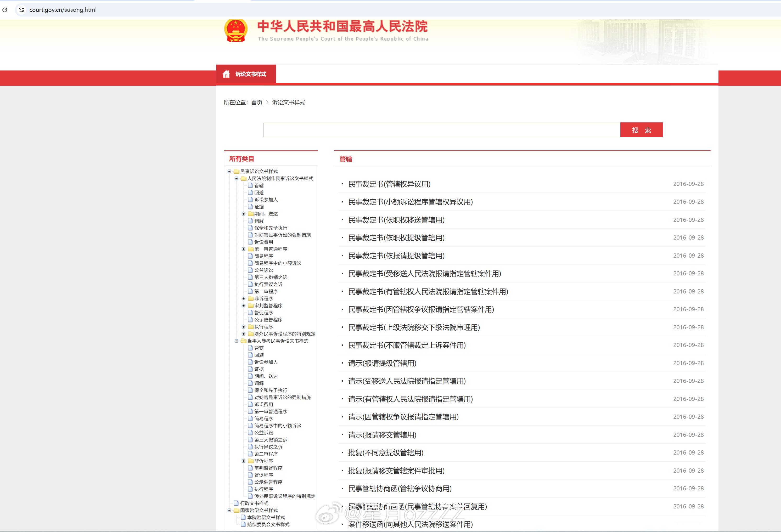
Task: Expand the 涉外民事诉讼程序的特别规定 folder
Action: coord(244,333)
